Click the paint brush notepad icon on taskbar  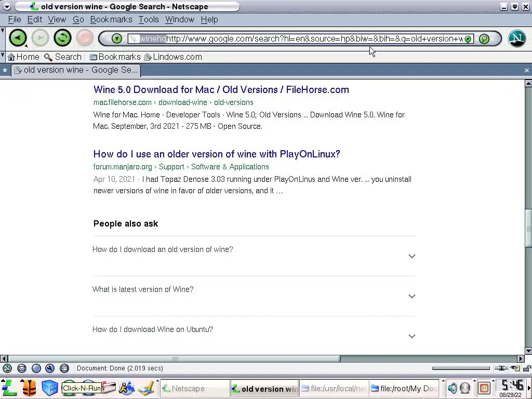pyautogui.click(x=147, y=388)
